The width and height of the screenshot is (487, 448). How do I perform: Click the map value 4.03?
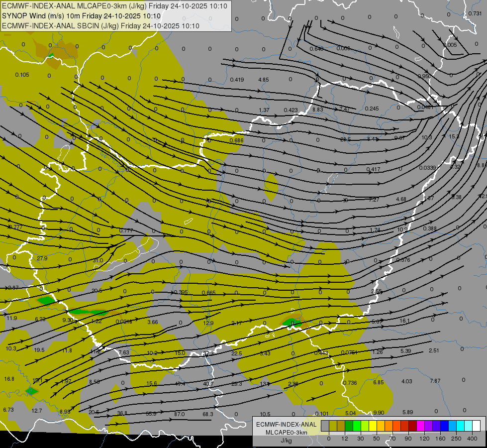pos(406,381)
